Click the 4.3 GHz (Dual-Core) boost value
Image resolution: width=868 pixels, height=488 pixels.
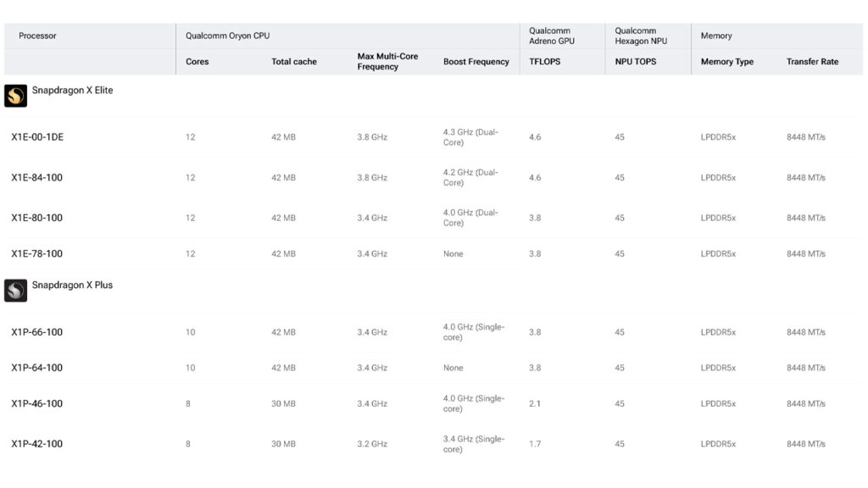tap(470, 137)
